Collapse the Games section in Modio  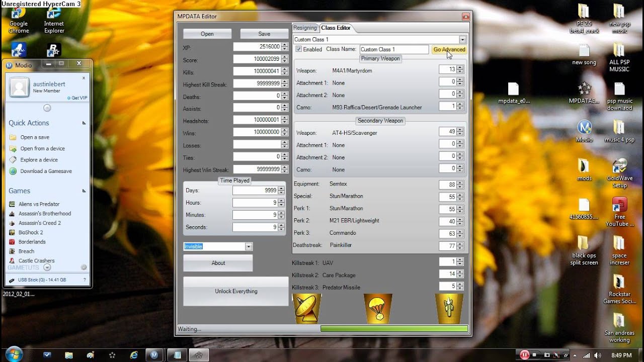pyautogui.click(x=84, y=191)
